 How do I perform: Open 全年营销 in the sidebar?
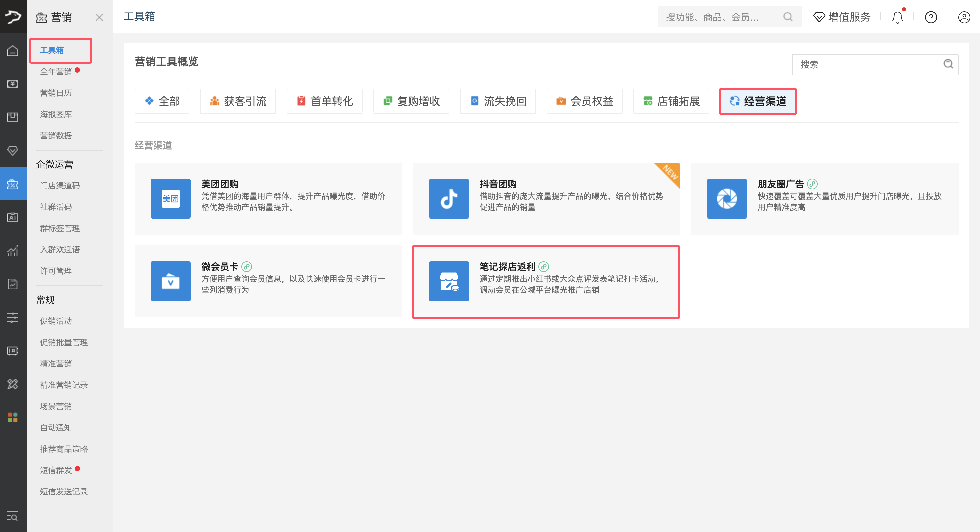56,72
